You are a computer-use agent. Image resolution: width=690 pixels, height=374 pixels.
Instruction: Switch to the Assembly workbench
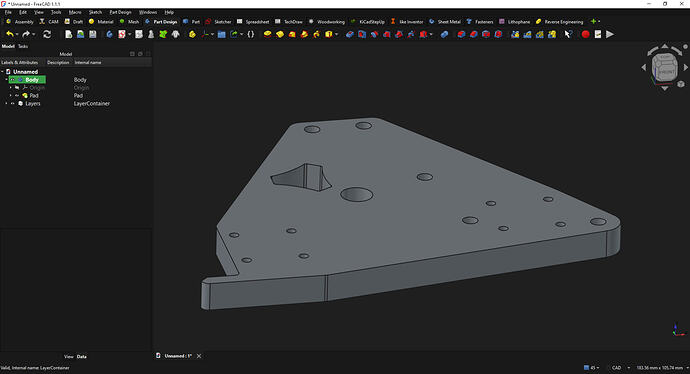(x=20, y=22)
